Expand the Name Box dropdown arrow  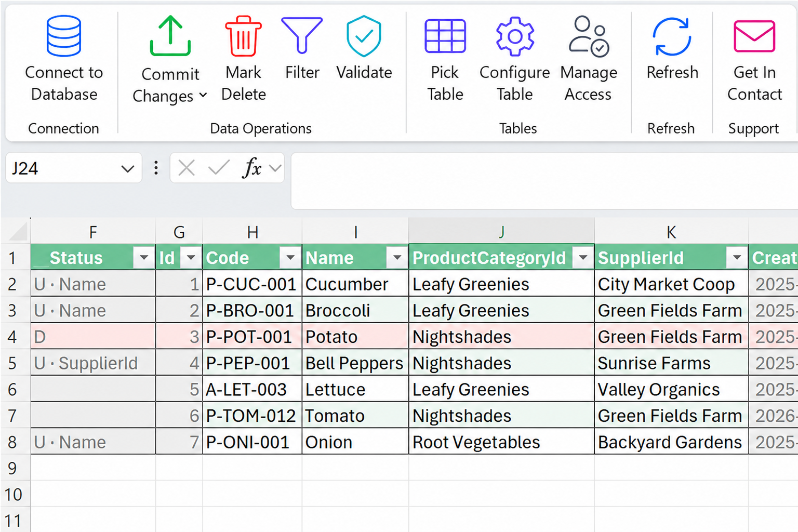[x=128, y=168]
